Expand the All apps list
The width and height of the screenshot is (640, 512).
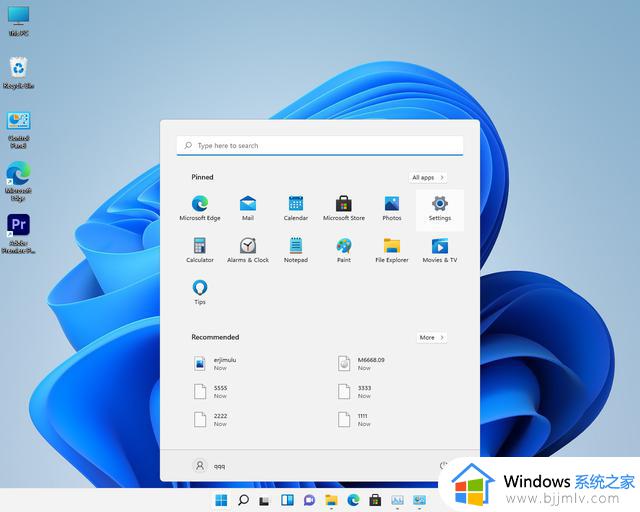click(x=428, y=178)
